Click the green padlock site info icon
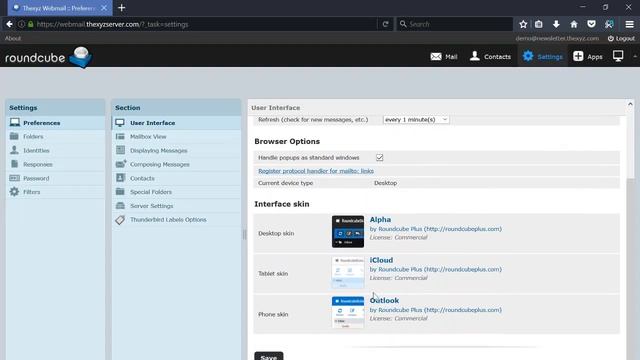This screenshot has width=640, height=360. 31,24
